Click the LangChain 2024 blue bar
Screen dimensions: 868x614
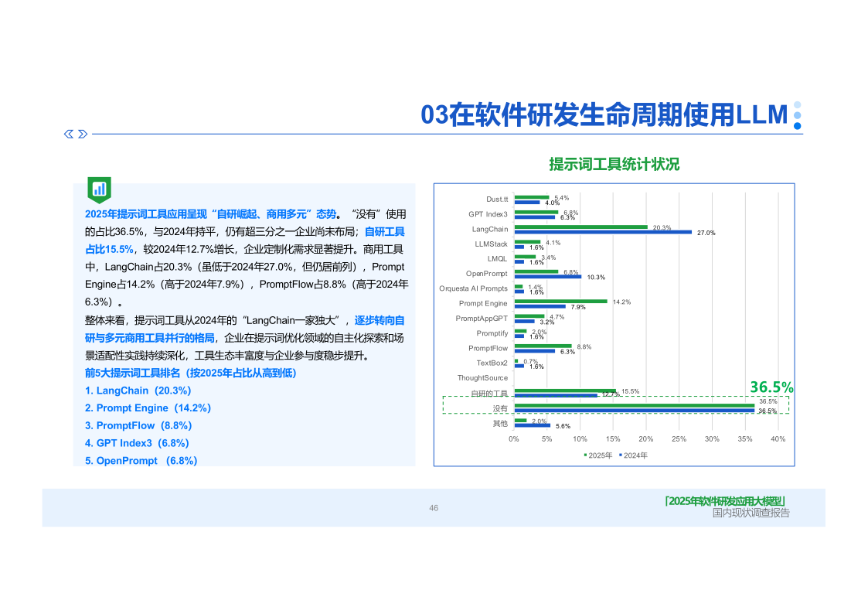tap(603, 232)
